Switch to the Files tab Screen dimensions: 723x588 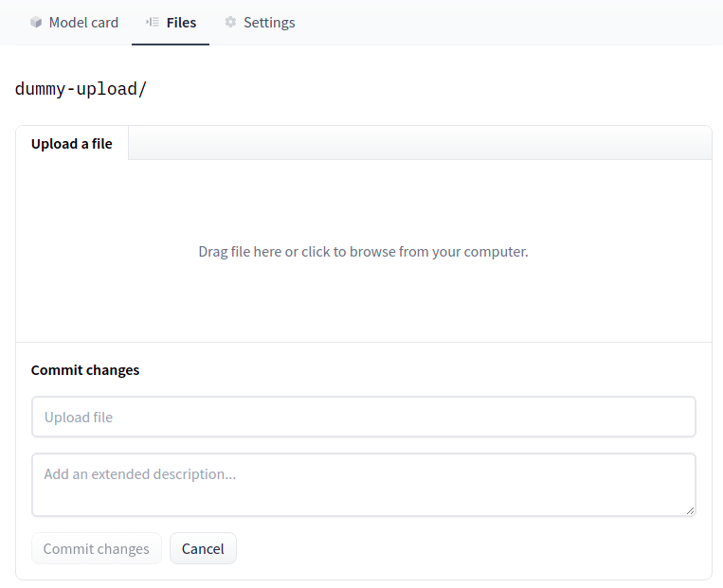point(180,22)
